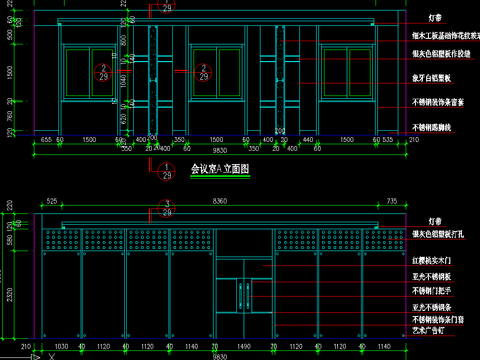Click the 不锈钢装饰条窗套 label

(438, 102)
